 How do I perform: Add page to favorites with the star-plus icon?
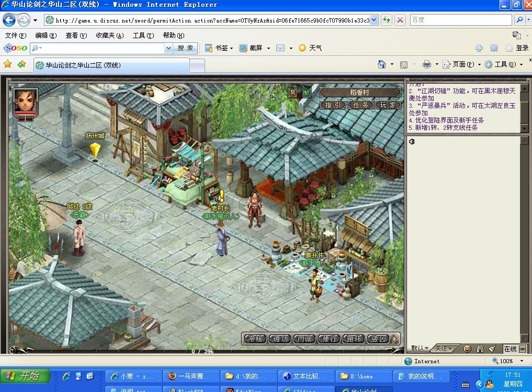coord(22,64)
